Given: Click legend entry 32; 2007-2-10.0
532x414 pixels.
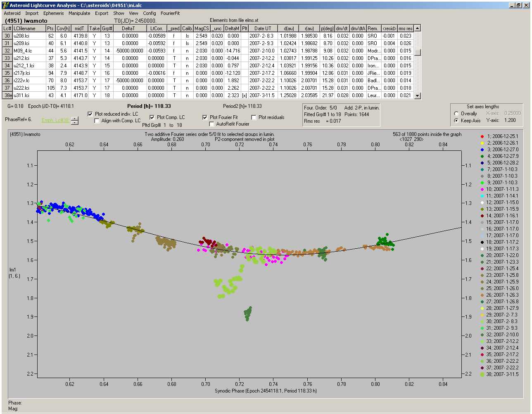Looking at the screenshot, I should point(503,335).
